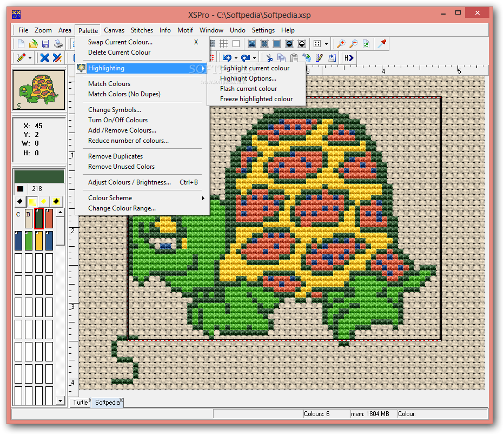Toggle black diamond on yellow display mode
The height and width of the screenshot is (435, 504).
pyautogui.click(x=56, y=202)
